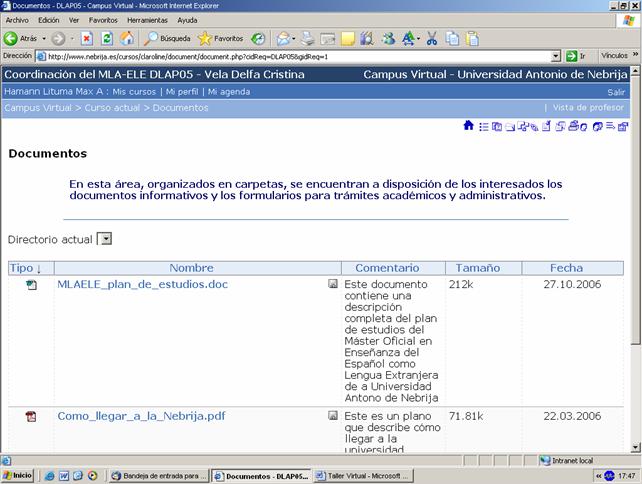This screenshot has width=642, height=484.
Task: Stop page loading with red X icon
Action: [x=86, y=39]
